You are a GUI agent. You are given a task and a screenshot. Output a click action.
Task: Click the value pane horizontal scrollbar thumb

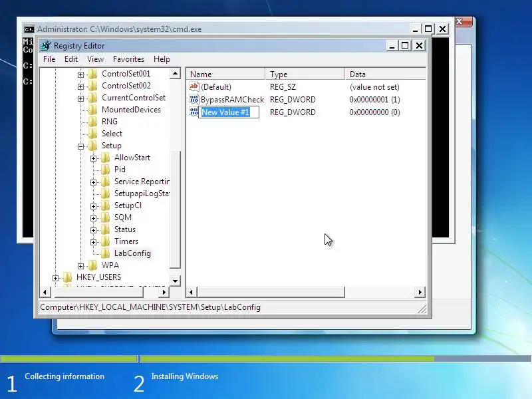tap(271, 292)
